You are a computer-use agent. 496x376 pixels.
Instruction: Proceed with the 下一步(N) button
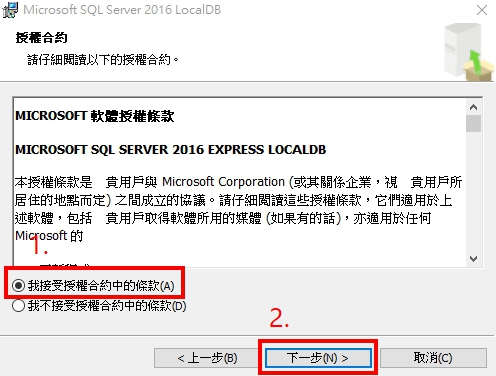pos(318,358)
